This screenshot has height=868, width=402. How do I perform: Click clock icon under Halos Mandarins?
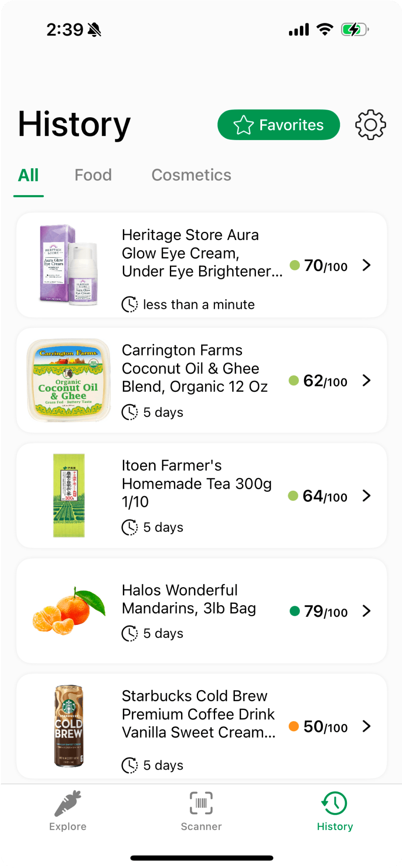click(x=130, y=633)
